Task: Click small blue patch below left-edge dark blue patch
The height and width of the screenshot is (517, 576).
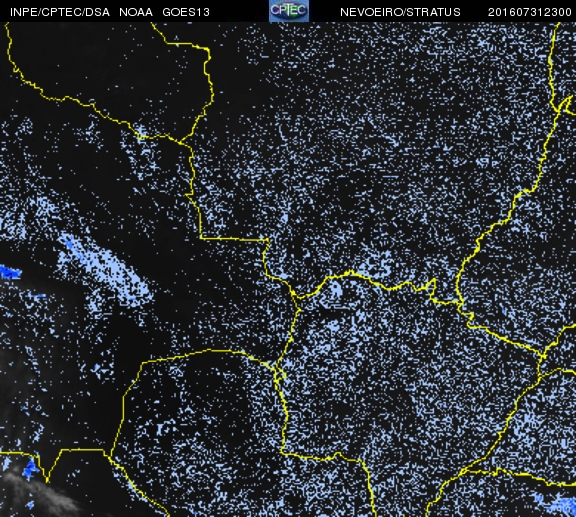Action: click(x=39, y=295)
